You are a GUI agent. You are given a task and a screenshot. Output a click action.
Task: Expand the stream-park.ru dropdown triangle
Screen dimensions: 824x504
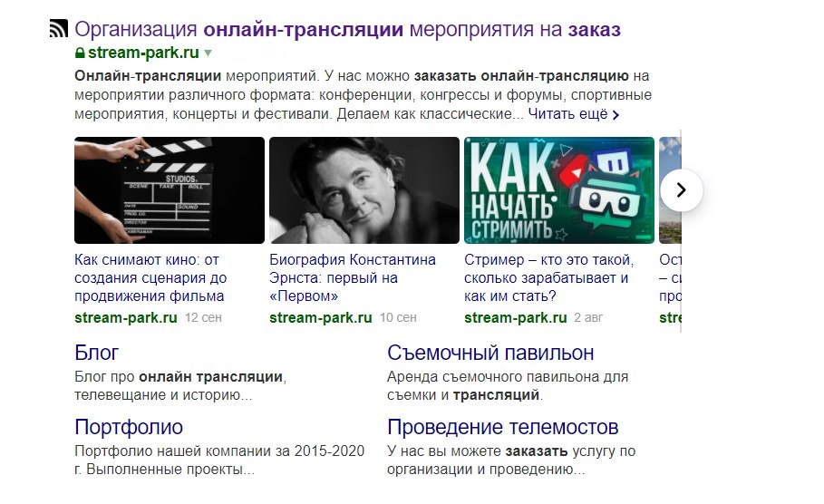pyautogui.click(x=208, y=53)
